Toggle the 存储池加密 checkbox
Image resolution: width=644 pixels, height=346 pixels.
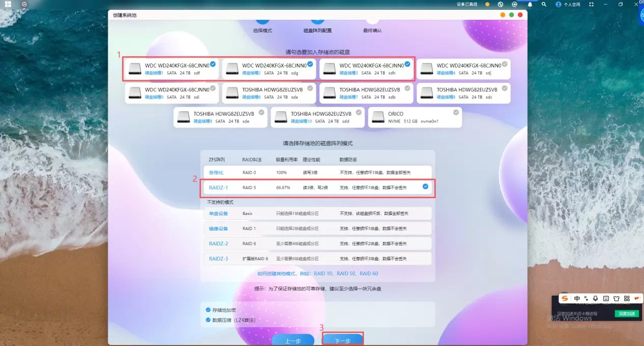[208, 310]
